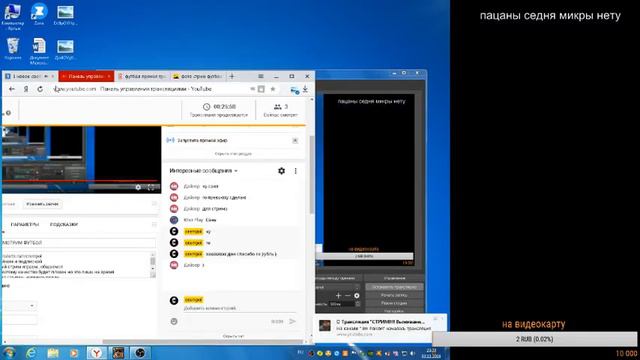Click the viewers count indicator
This screenshot has height=360, width=640.
(280, 110)
